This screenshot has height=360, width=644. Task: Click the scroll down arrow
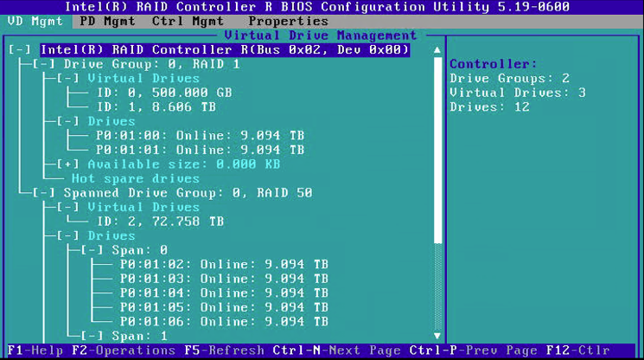(437, 336)
